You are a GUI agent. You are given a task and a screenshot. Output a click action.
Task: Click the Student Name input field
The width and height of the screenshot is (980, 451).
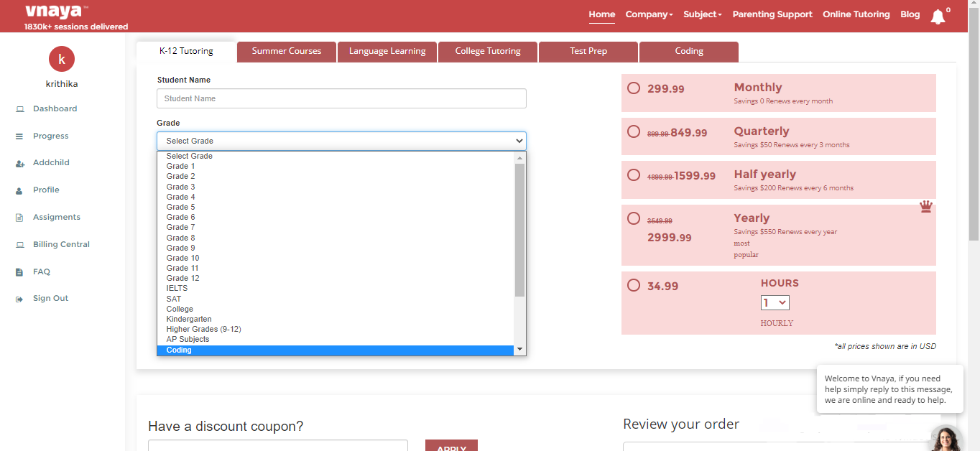point(341,98)
